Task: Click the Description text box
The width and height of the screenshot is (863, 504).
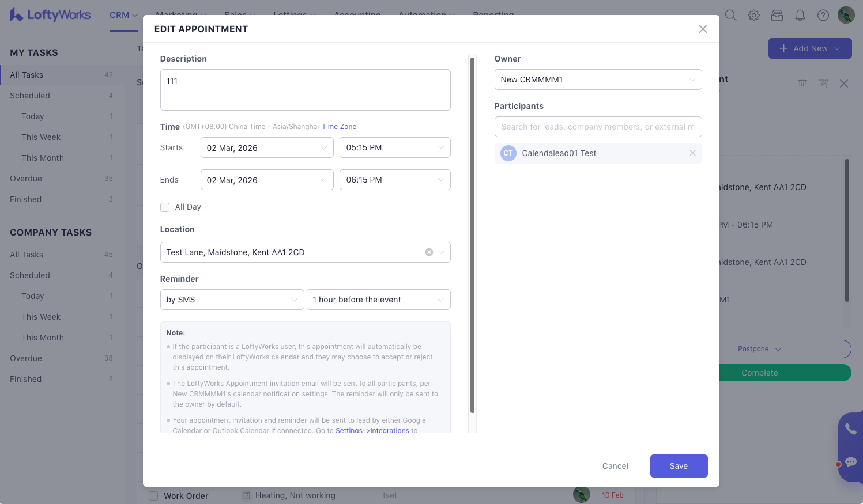Action: pos(305,90)
